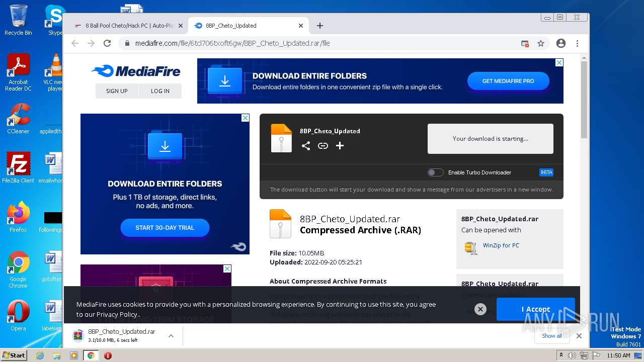Open Google Chrome desktop icon
Screen dimensions: 644x362
click(18, 269)
